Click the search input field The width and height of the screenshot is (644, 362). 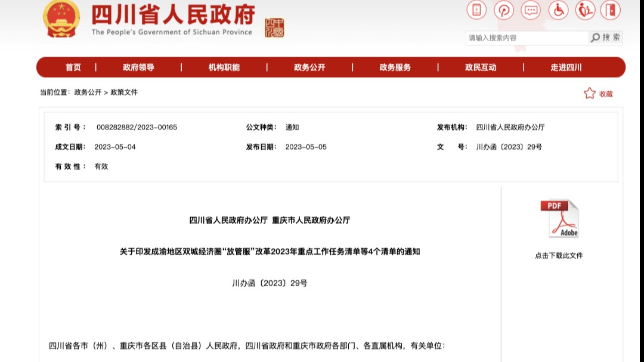click(525, 37)
